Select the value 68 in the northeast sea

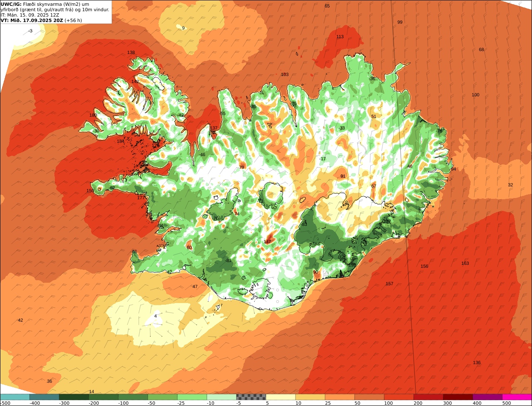click(481, 49)
